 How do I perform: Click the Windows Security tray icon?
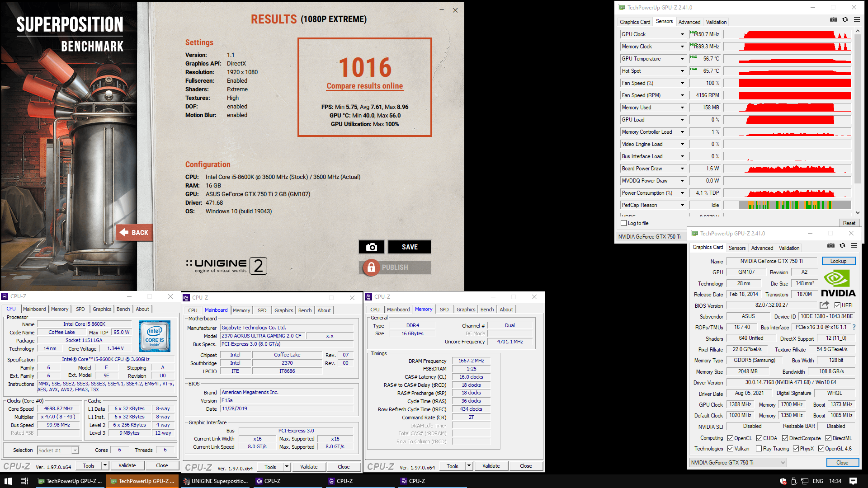(783, 481)
